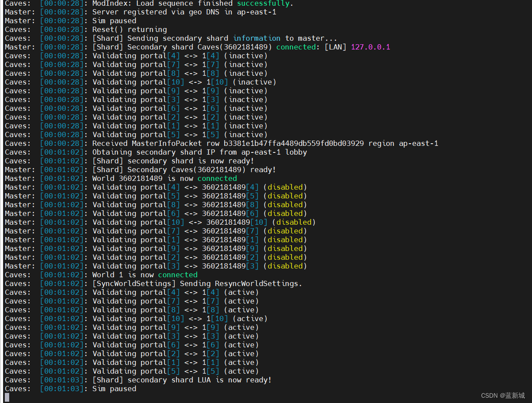Click the "secondary shard LUA is now ready!" text
The image size is (532, 403).
tap(199, 380)
